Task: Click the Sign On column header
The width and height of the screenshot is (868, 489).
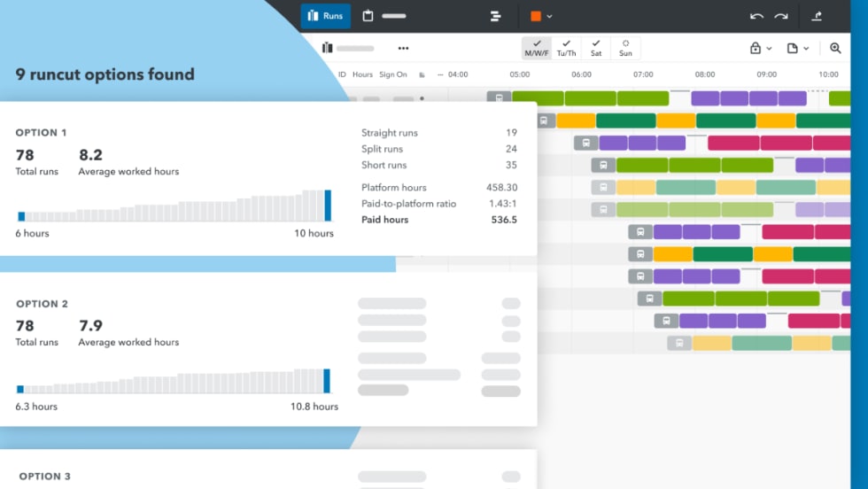Action: coord(393,74)
